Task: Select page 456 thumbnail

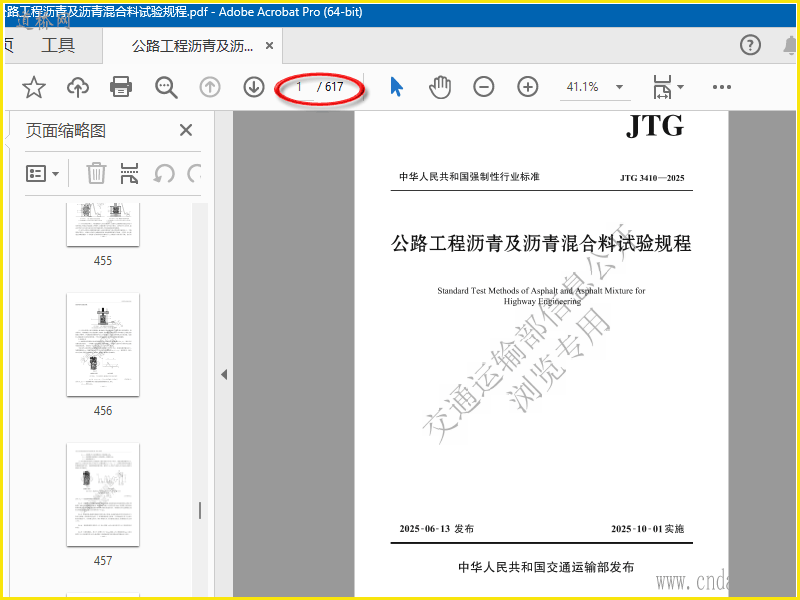Action: (103, 345)
